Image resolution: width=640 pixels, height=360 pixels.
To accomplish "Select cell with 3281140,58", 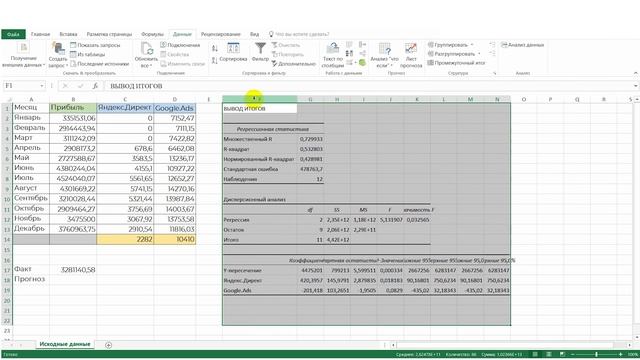I will coord(73,269).
